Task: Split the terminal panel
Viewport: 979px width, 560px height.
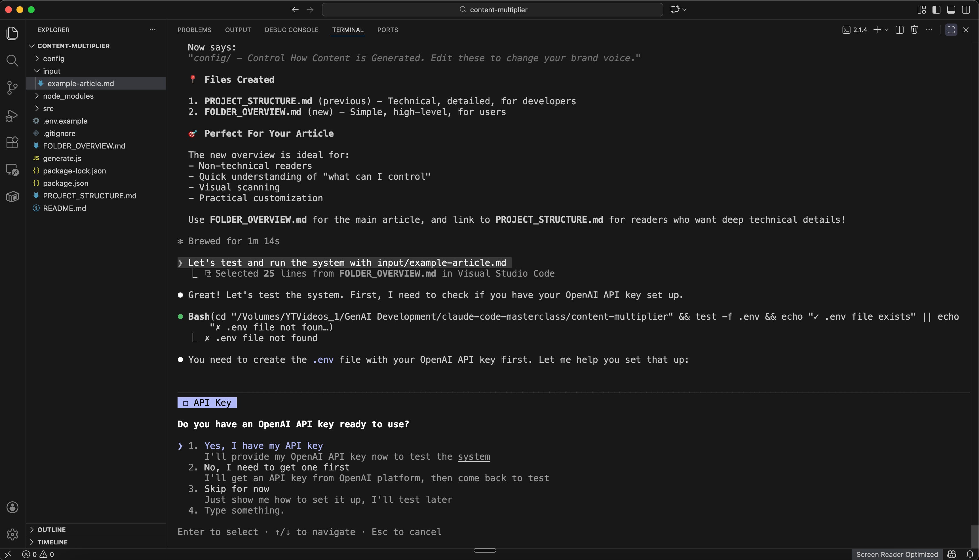Action: pyautogui.click(x=899, y=29)
